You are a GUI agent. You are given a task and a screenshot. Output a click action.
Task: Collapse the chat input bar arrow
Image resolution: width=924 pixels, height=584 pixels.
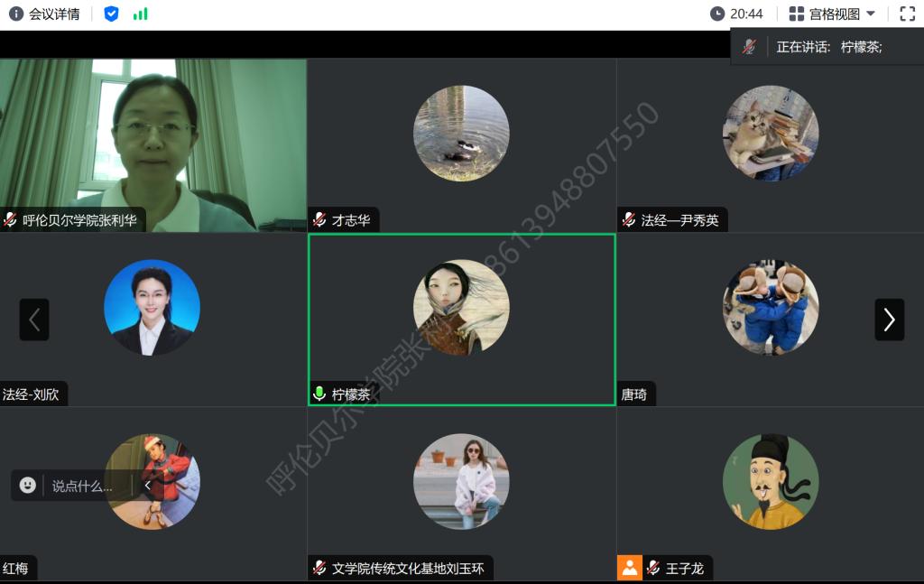pyautogui.click(x=148, y=486)
